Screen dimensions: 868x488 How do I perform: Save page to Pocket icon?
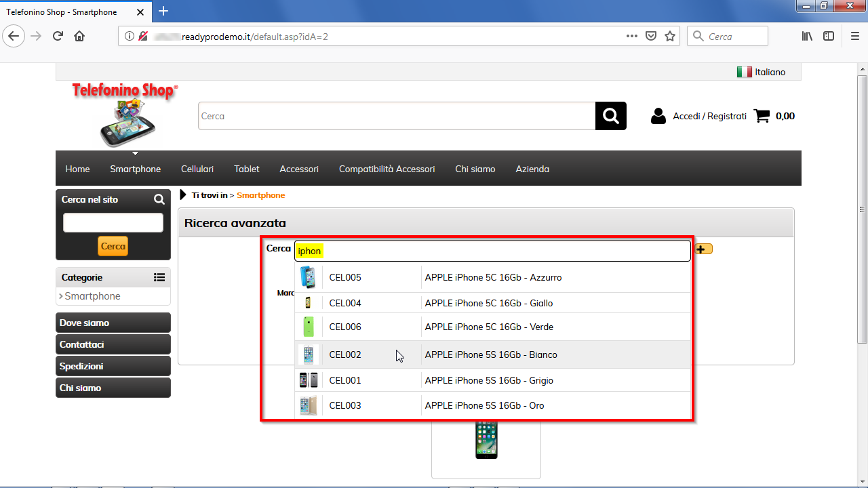[x=650, y=37]
